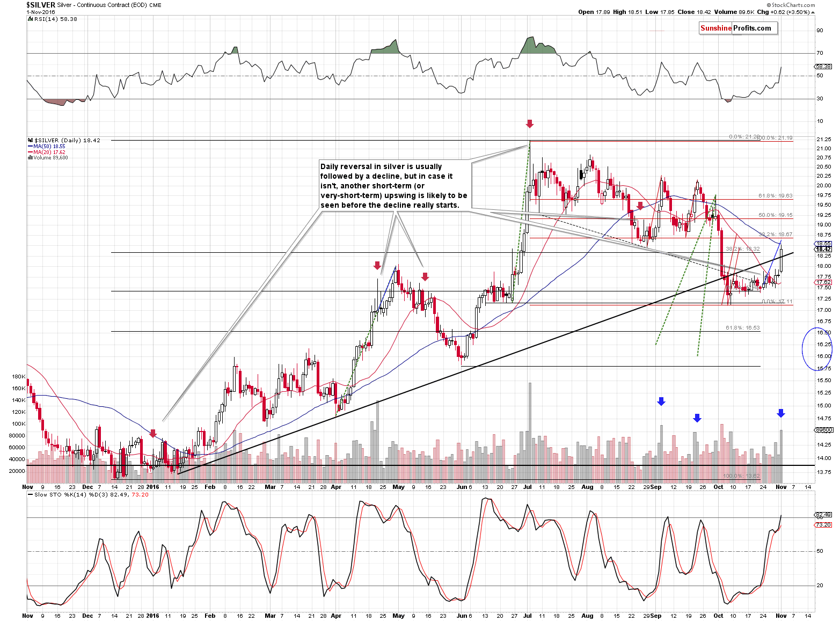Click the RSI(14) 58.38 indicator label
This screenshot has width=840, height=621.
[x=52, y=19]
